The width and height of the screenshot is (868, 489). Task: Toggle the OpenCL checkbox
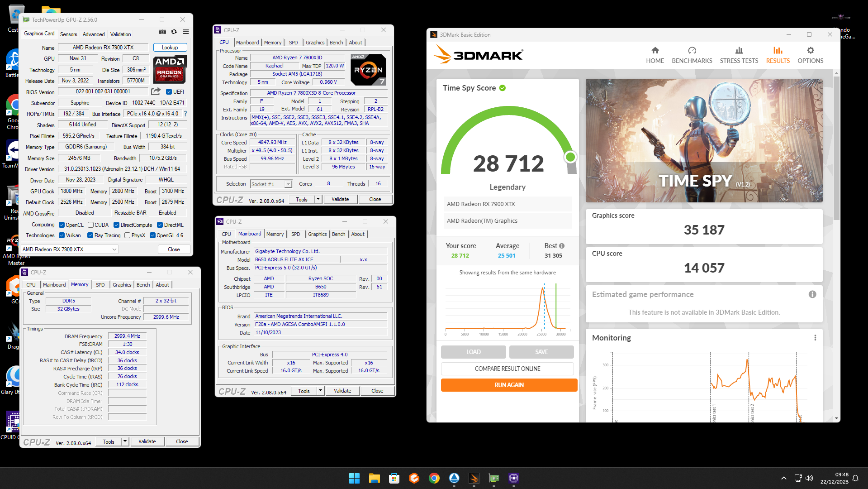[62, 225]
